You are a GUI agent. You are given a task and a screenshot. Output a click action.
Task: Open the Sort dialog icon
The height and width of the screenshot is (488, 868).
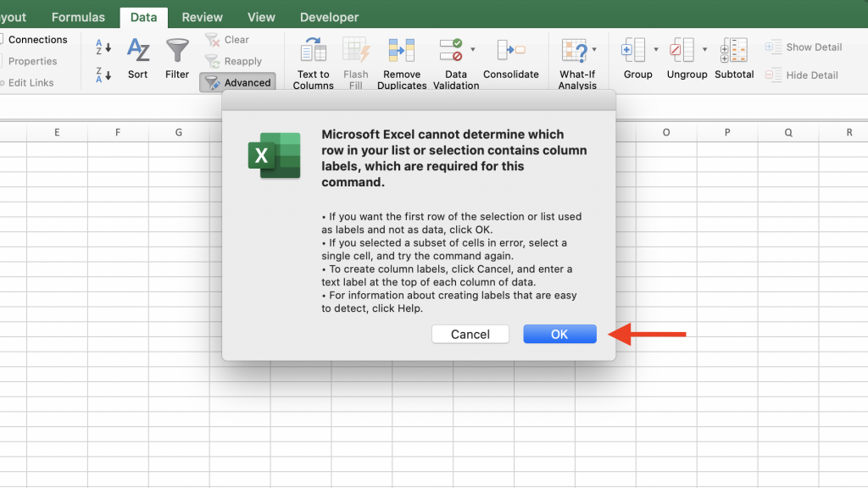pos(138,50)
